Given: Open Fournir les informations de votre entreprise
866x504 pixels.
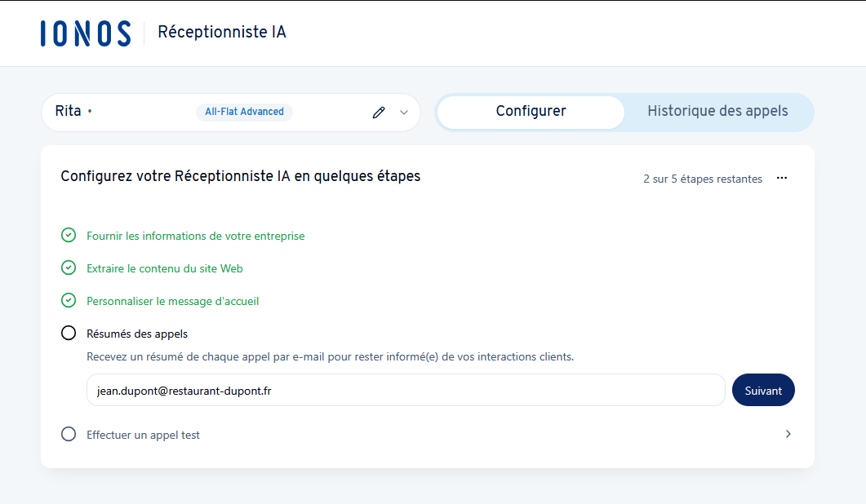Looking at the screenshot, I should pos(196,236).
